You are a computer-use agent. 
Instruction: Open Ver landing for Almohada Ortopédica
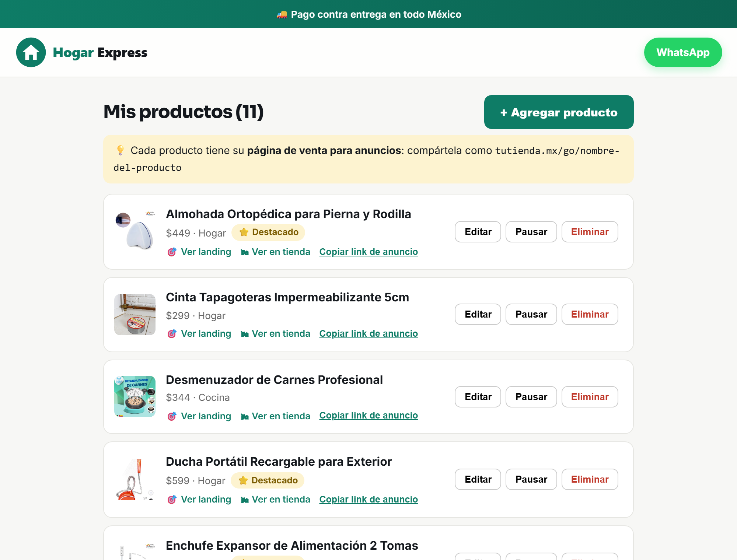tap(206, 252)
